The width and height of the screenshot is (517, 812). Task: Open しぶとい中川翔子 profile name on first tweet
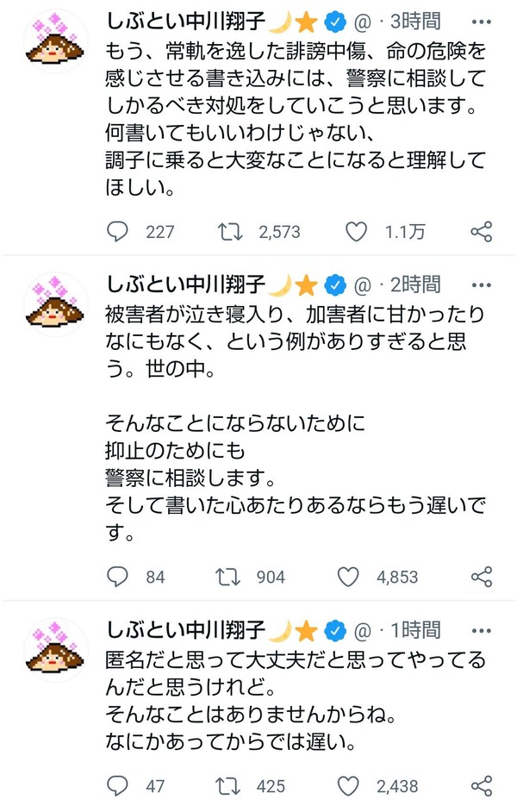pyautogui.click(x=187, y=21)
